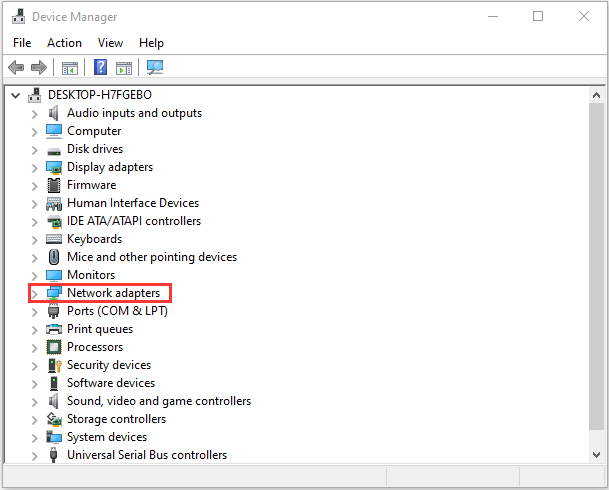Open the Action menu

coord(64,43)
